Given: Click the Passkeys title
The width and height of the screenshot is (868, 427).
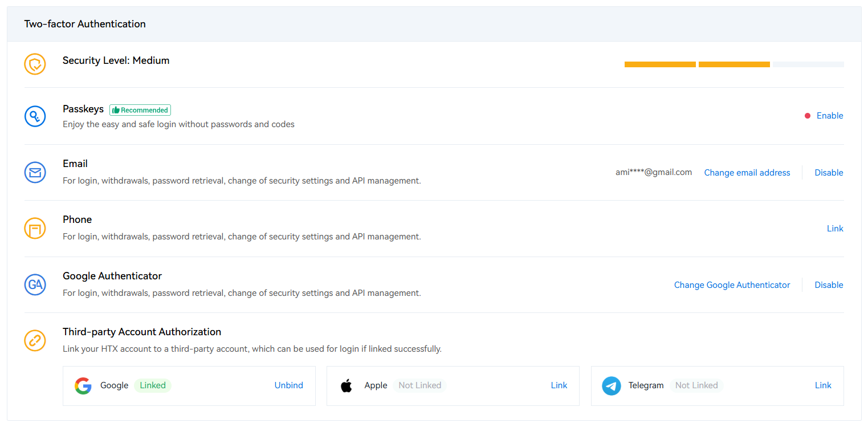Looking at the screenshot, I should point(83,109).
